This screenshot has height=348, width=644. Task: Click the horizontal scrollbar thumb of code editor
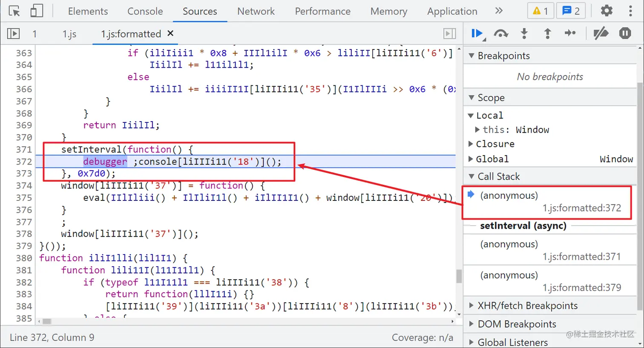(x=47, y=321)
